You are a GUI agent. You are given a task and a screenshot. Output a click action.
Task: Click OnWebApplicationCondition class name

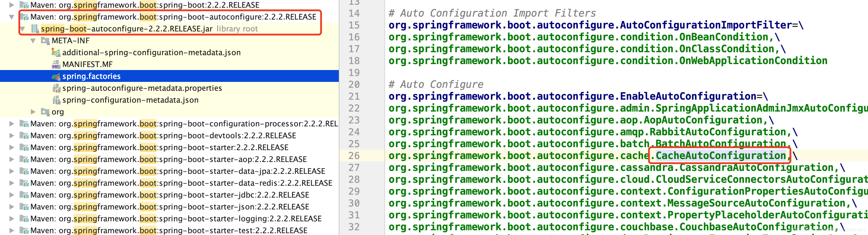pos(753,61)
